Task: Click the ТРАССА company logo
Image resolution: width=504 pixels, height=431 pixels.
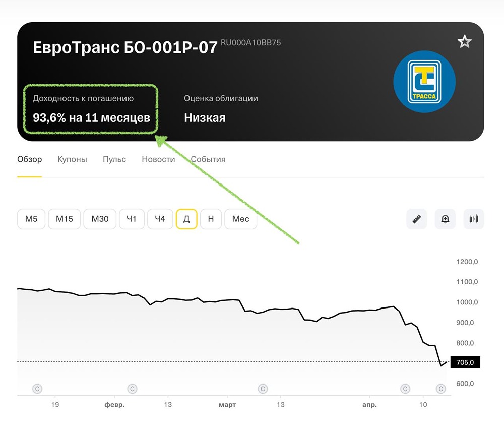Action: [x=424, y=81]
